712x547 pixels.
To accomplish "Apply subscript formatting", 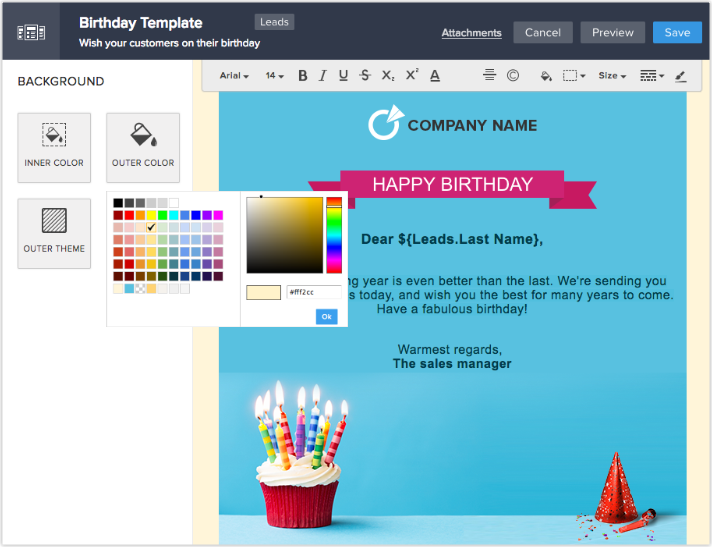I will (x=388, y=76).
